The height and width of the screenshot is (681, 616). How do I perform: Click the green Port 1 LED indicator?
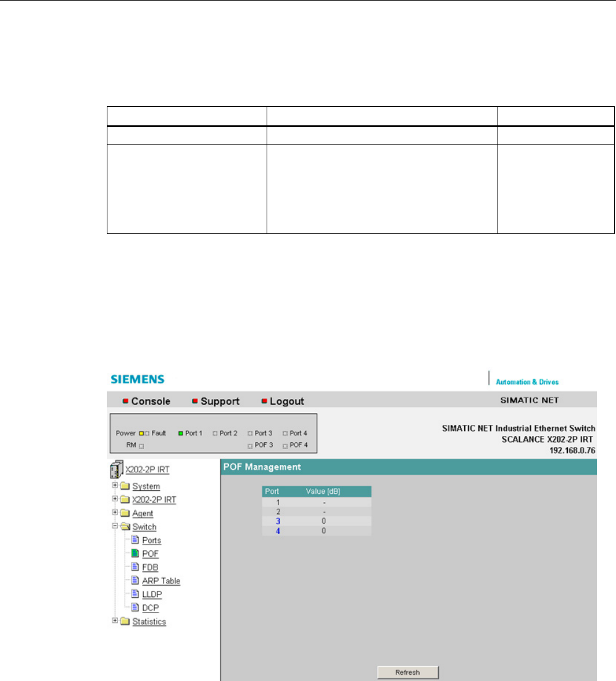(x=181, y=433)
